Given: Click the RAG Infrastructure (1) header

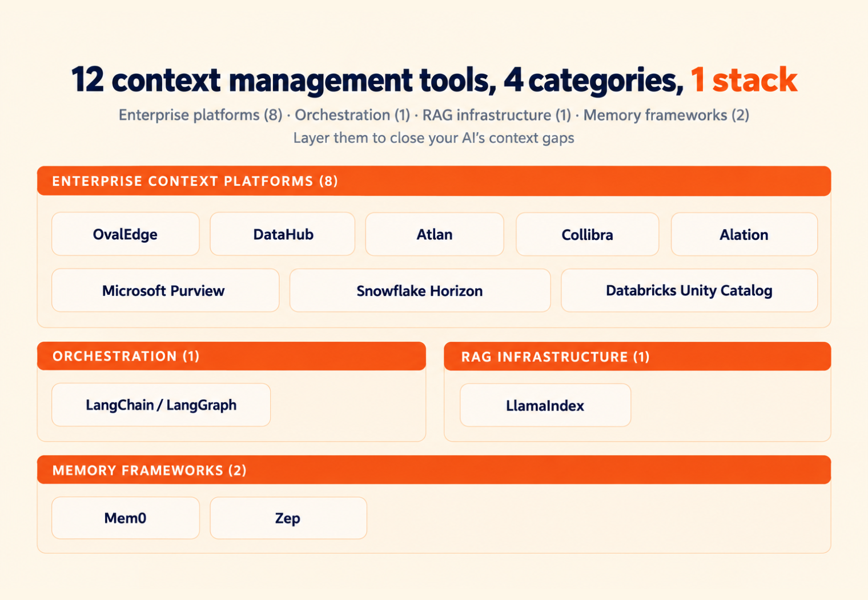Looking at the screenshot, I should pyautogui.click(x=637, y=357).
